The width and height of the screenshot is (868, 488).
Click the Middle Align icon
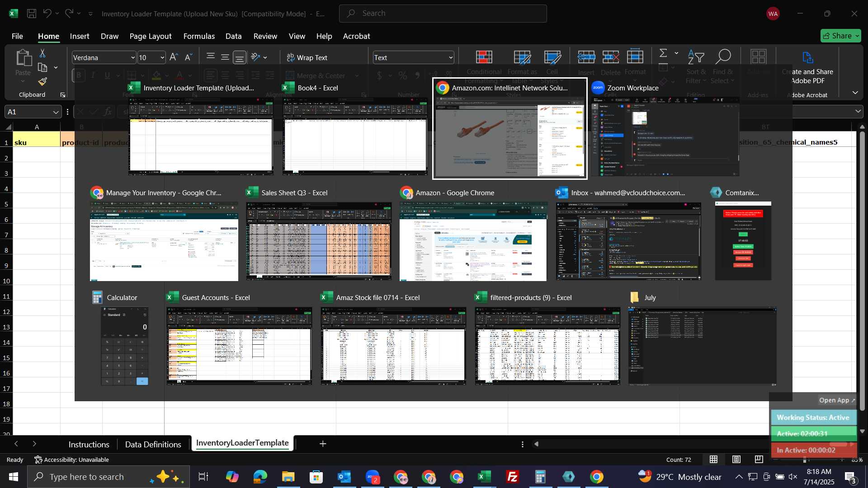[x=225, y=57]
